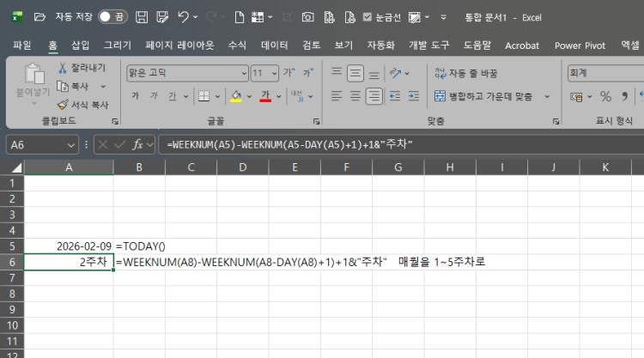644x358 pixels.
Task: Click the text orientation icon
Action: tap(396, 73)
